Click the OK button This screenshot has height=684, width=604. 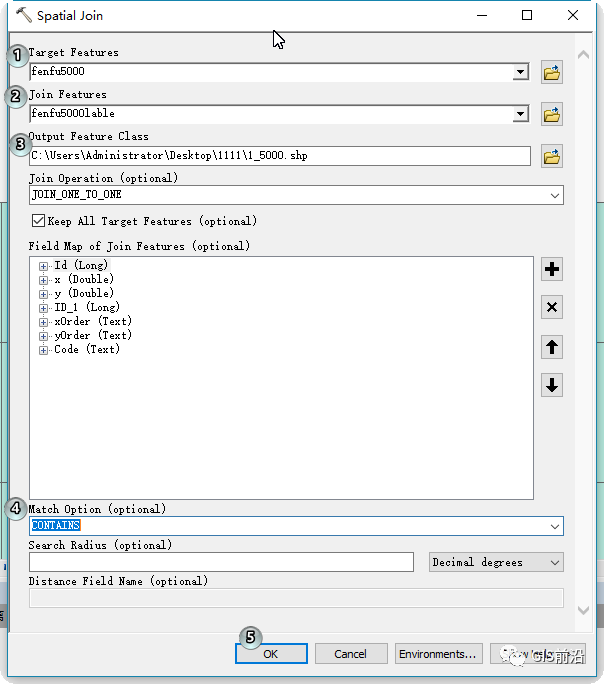click(x=271, y=653)
